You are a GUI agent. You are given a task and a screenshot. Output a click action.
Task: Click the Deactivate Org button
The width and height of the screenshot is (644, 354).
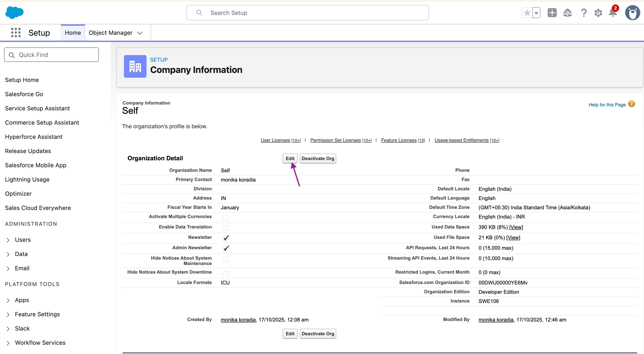[x=318, y=158]
